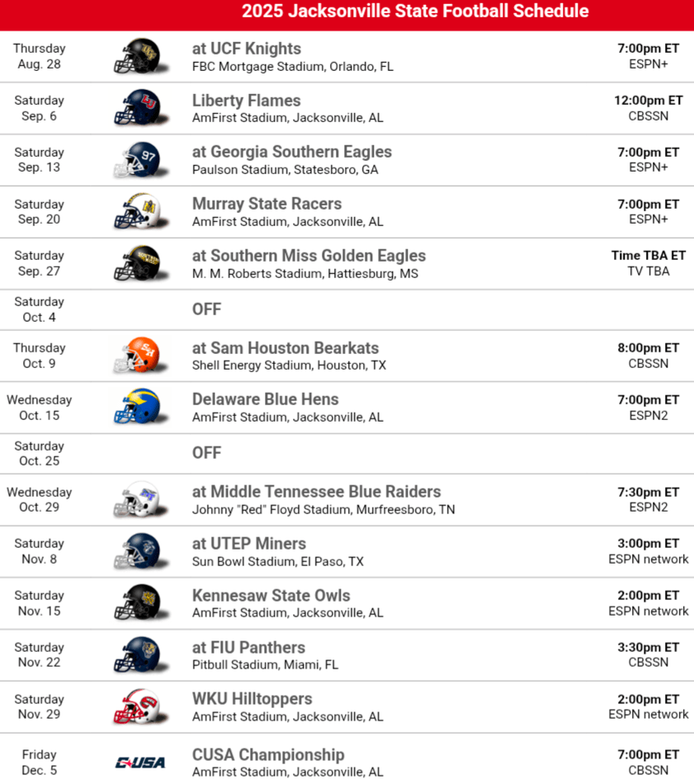Click the Georgia Southern Eagles helmet
Image resolution: width=694 pixels, height=784 pixels.
pyautogui.click(x=136, y=159)
